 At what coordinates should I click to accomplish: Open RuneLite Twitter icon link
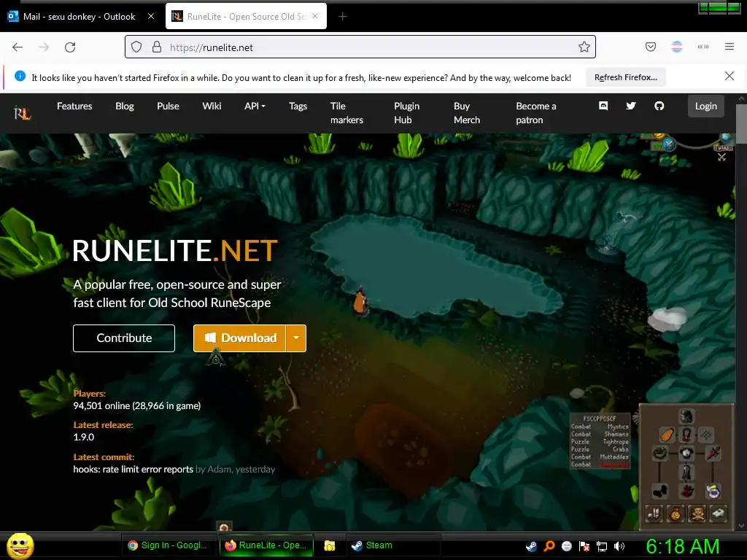point(631,106)
